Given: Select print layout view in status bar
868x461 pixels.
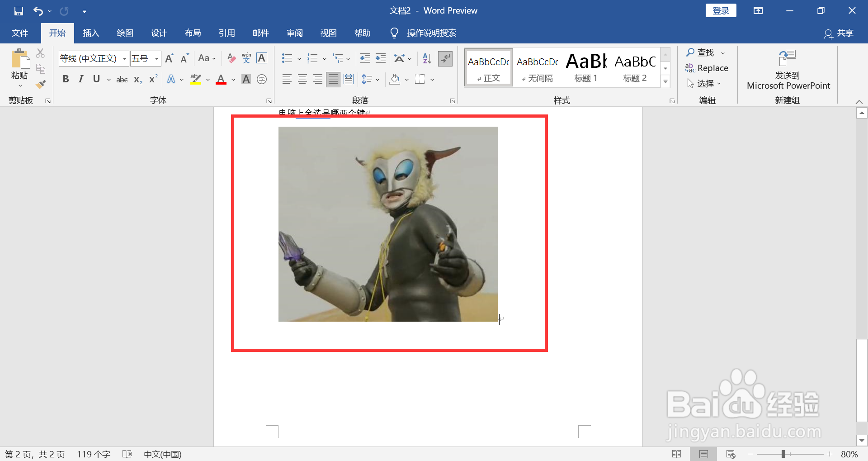Looking at the screenshot, I should tap(703, 454).
